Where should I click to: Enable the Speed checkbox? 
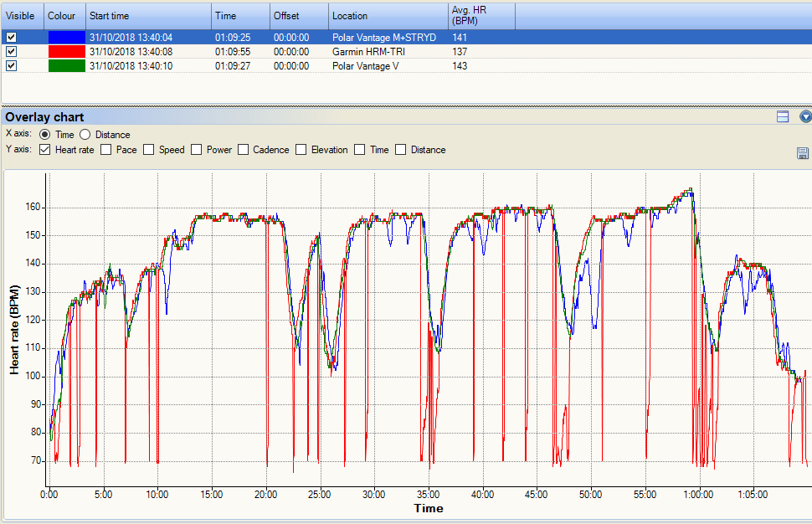click(x=149, y=150)
